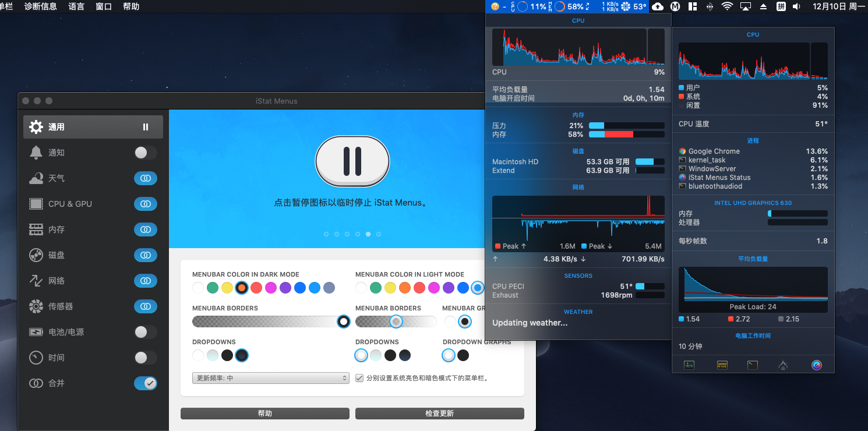Screen dimensions: 868x431
Task: Click the question mark icon in the menu bar
Action: 495,6
